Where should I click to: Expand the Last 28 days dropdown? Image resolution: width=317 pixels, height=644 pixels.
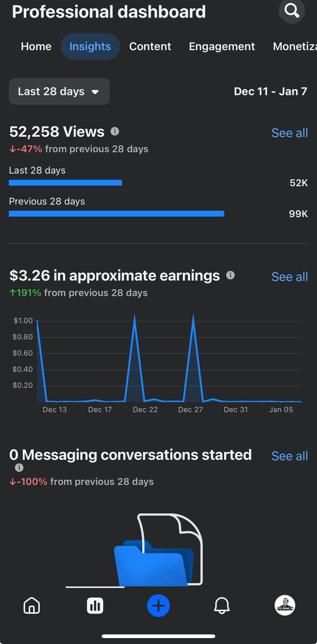(x=59, y=91)
